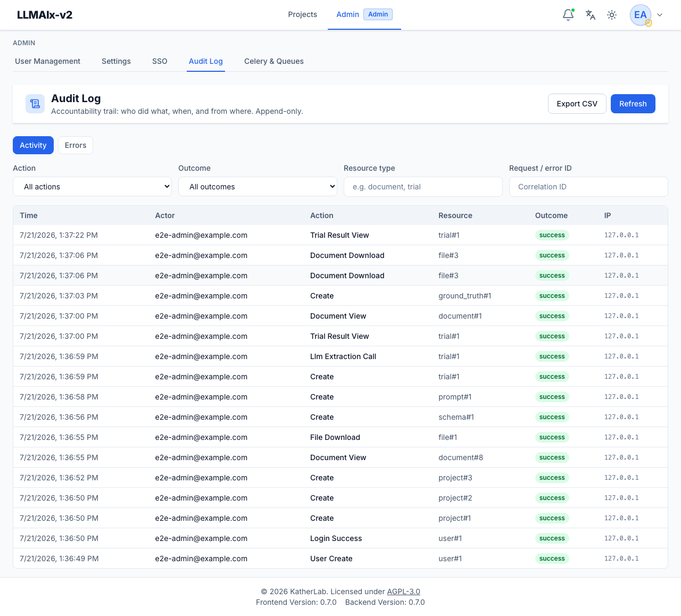Image resolution: width=681 pixels, height=616 pixels.
Task: Click the IP address in the Login Success row
Action: [621, 538]
